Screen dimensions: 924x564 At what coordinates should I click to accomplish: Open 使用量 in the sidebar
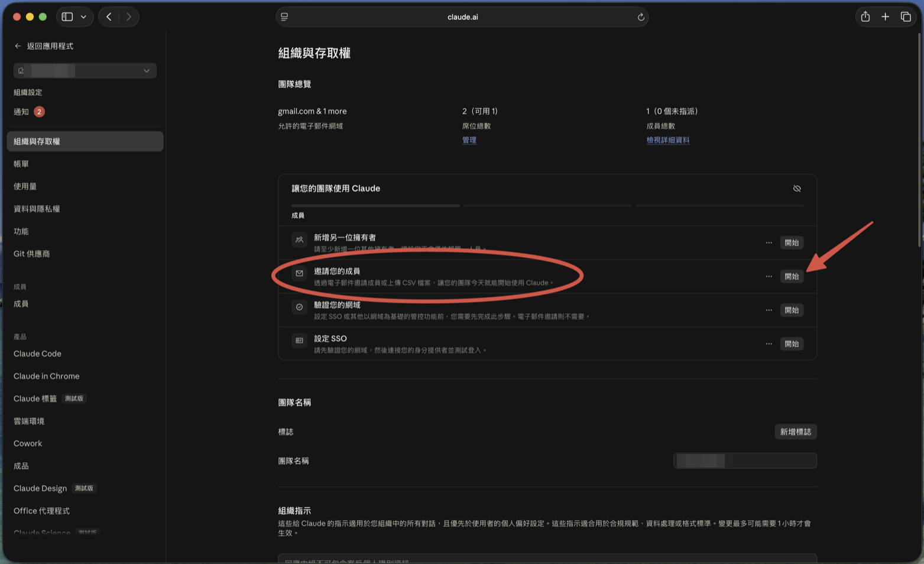(x=25, y=186)
